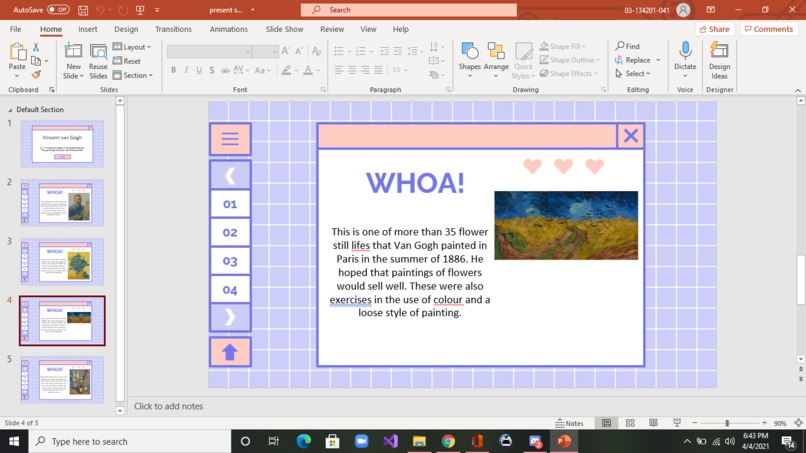Open the File menu
Image resolution: width=806 pixels, height=453 pixels.
pyautogui.click(x=15, y=29)
